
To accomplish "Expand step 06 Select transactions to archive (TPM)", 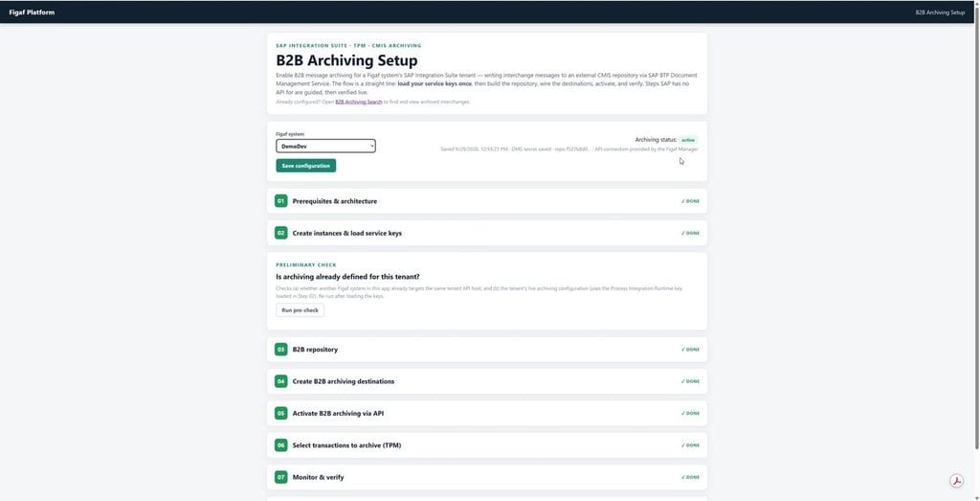I will [x=487, y=445].
